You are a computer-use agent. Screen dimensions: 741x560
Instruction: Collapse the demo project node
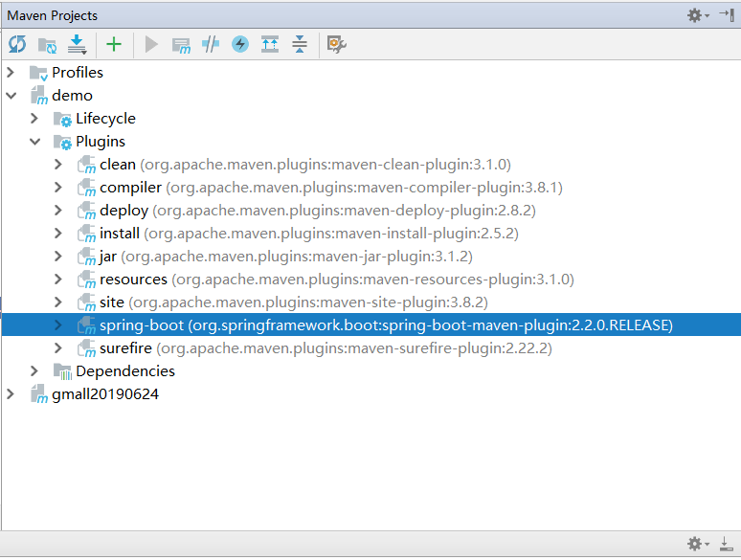pos(11,96)
